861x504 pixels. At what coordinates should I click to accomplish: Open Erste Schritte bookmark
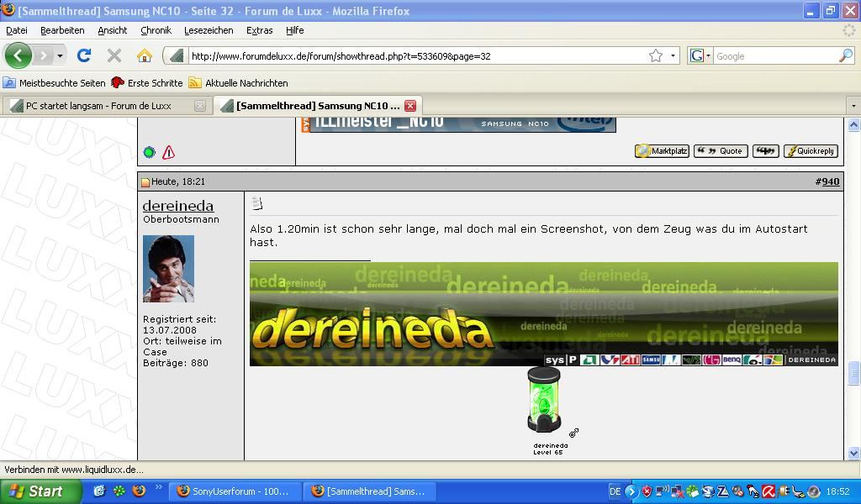tap(146, 83)
